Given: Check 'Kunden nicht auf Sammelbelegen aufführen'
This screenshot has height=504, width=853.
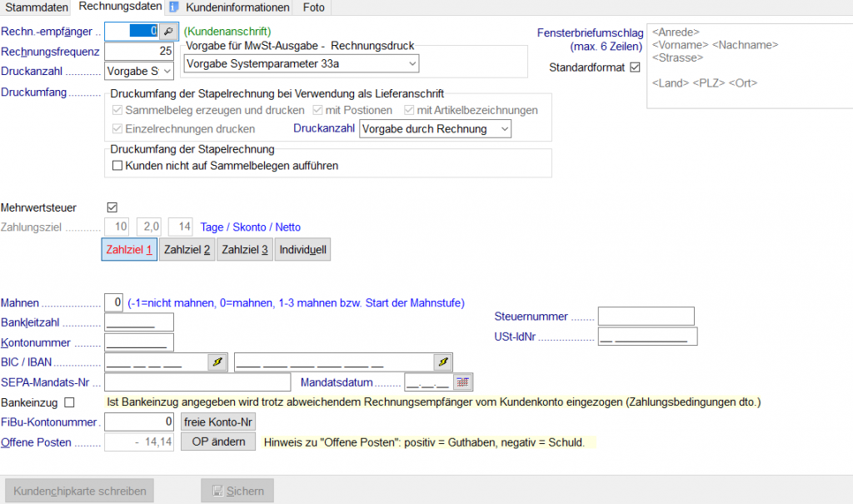Looking at the screenshot, I should (x=117, y=164).
